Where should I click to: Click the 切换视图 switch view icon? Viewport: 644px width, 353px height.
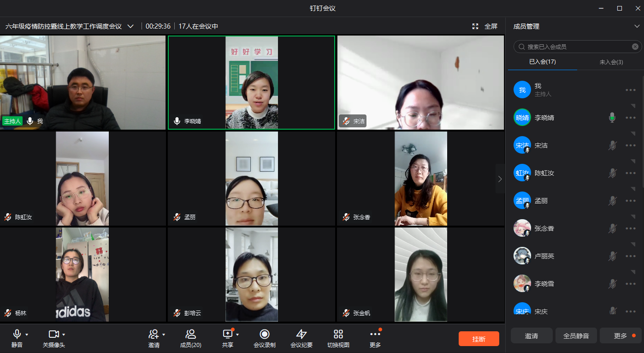click(338, 335)
